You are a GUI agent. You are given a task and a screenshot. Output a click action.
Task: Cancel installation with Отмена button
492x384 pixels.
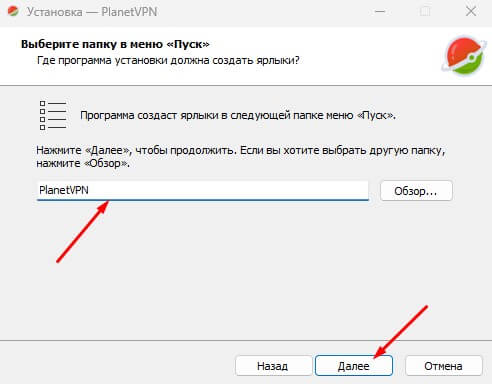[444, 366]
